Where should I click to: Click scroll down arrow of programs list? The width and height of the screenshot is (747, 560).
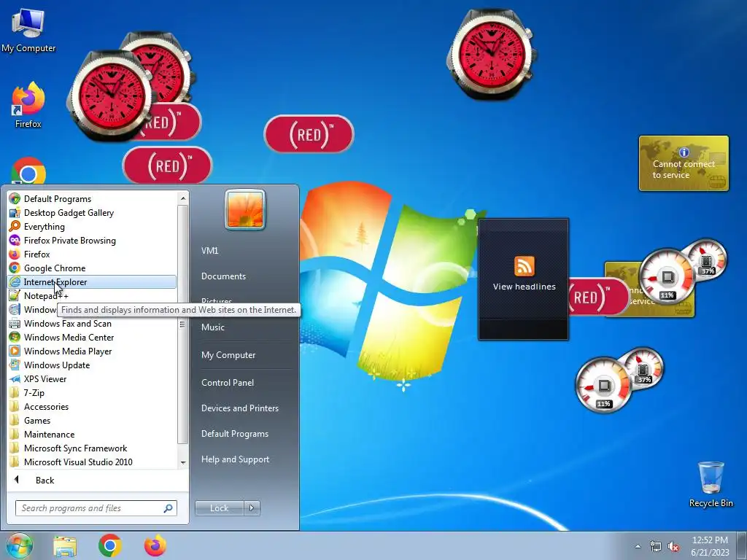click(x=182, y=462)
